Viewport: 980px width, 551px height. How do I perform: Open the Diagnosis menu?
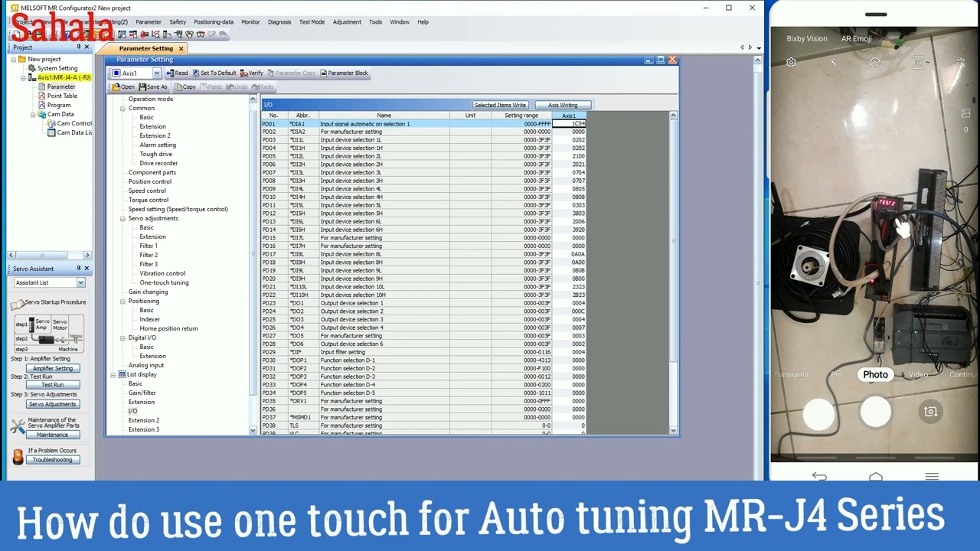pyautogui.click(x=279, y=22)
